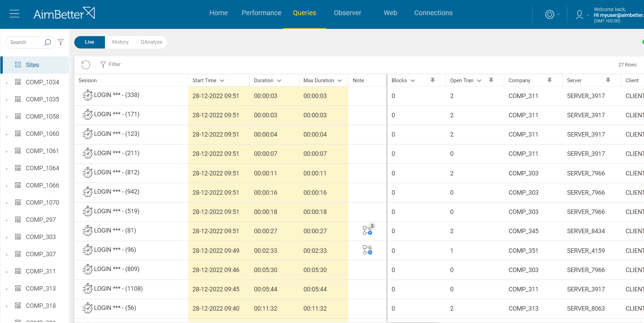Image resolution: width=644 pixels, height=323 pixels.
Task: Click the Filter button above the table
Action: click(110, 64)
